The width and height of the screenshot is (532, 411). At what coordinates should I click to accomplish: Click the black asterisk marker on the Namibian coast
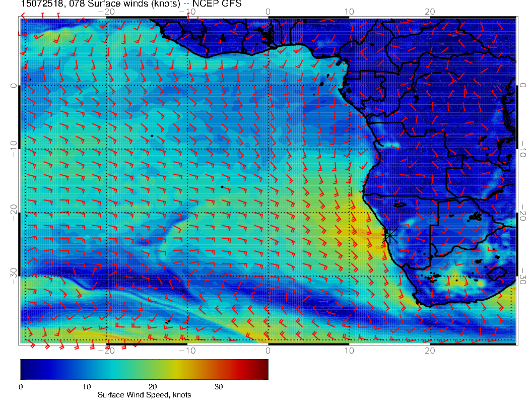click(390, 235)
